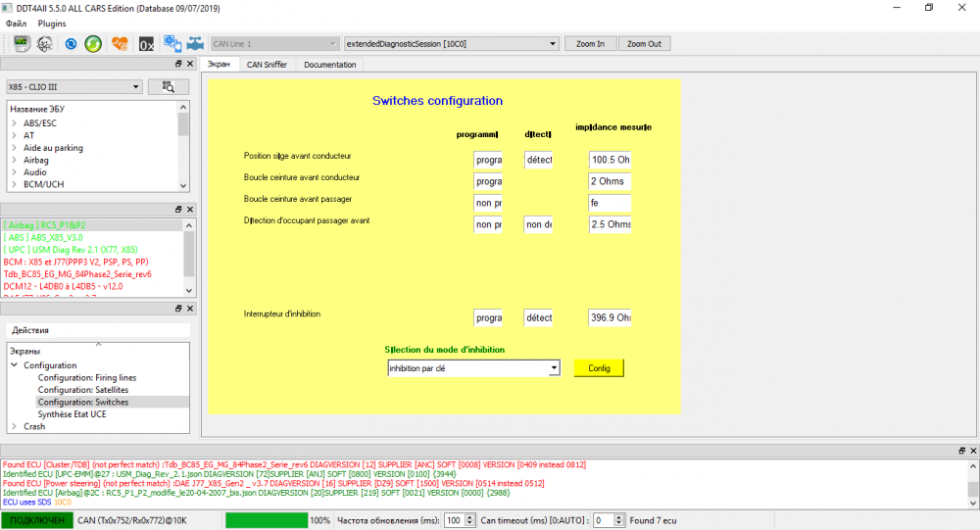The height and width of the screenshot is (530, 980).
Task: Collapse the Configuration tree node
Action: click(x=14, y=365)
